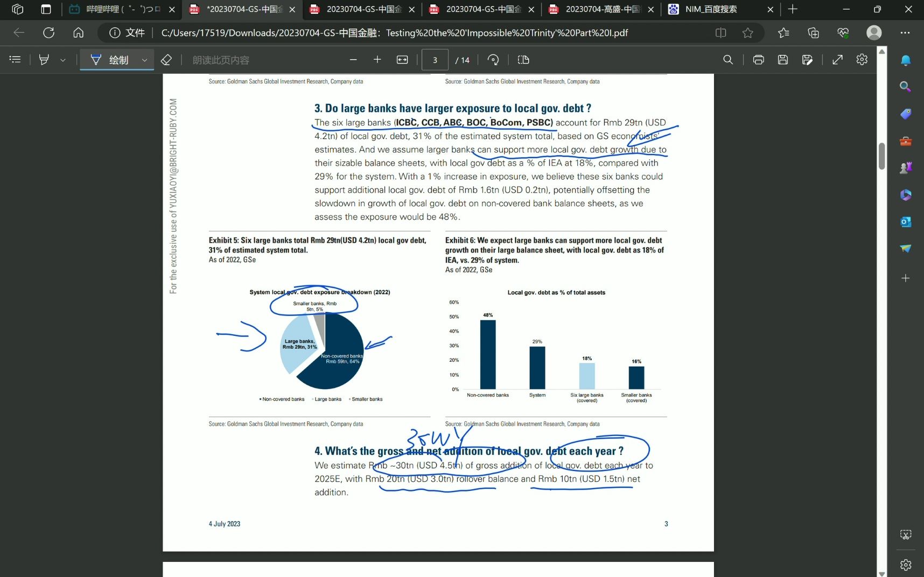Open browser settings and more menu
924x577 pixels.
905,33
